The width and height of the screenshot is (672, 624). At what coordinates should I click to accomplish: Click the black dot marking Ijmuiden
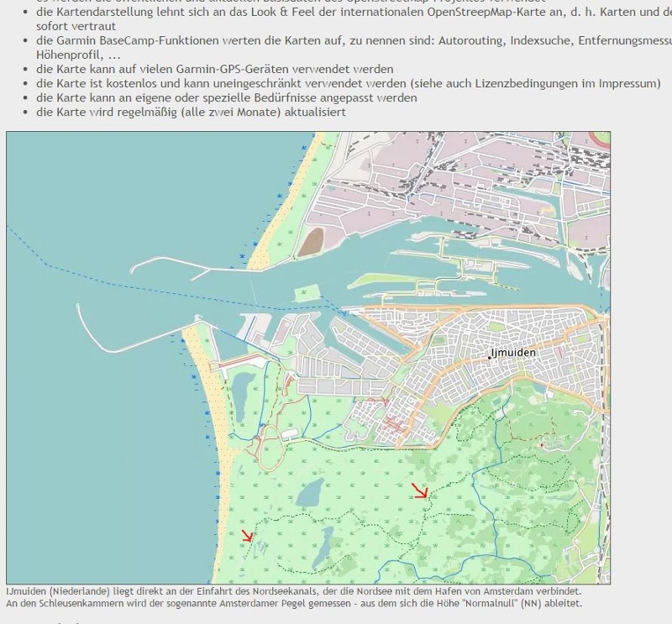click(490, 358)
